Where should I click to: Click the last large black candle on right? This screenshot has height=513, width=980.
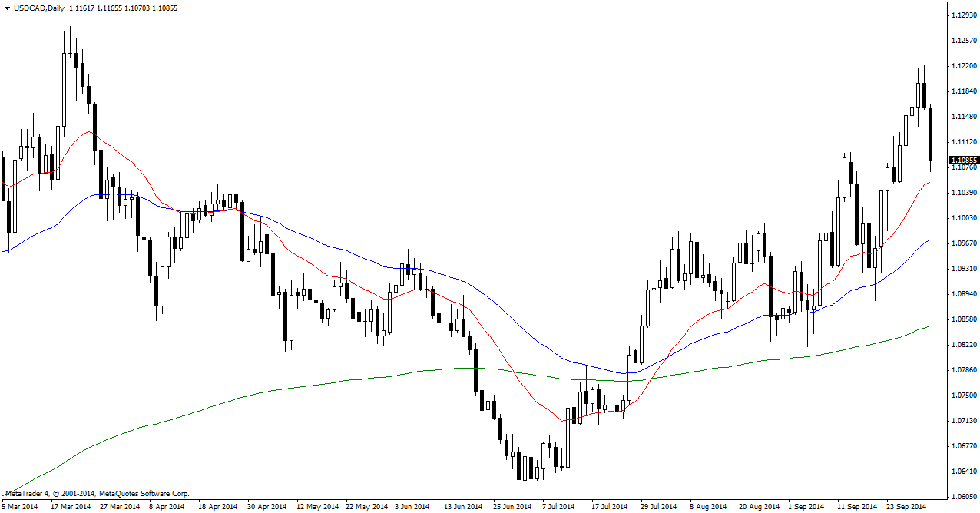pos(931,134)
